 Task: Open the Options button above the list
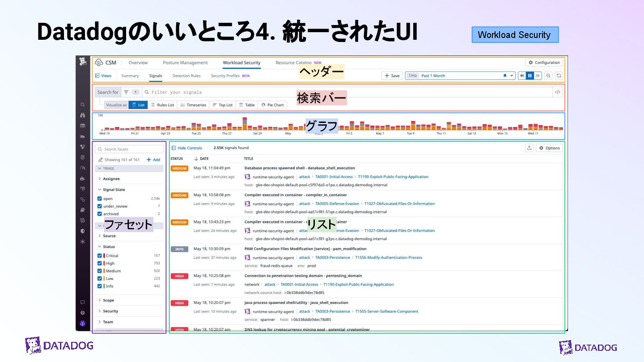coord(549,148)
